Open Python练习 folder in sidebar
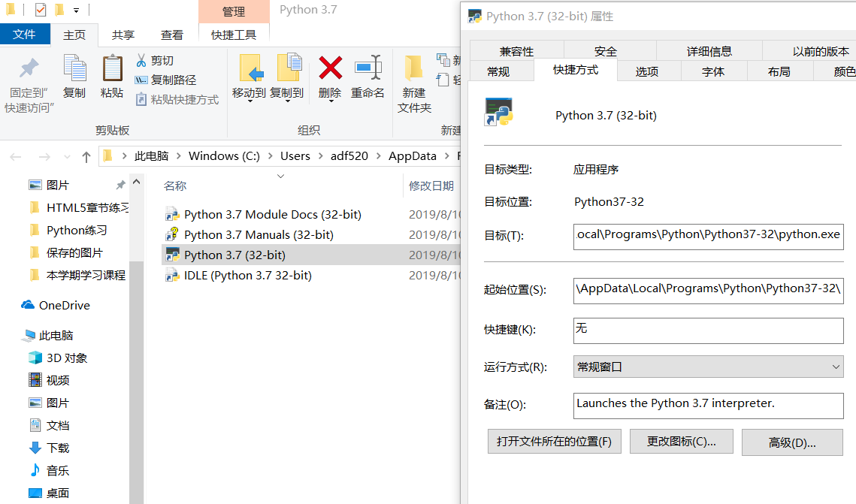This screenshot has width=856, height=504. coord(77,230)
